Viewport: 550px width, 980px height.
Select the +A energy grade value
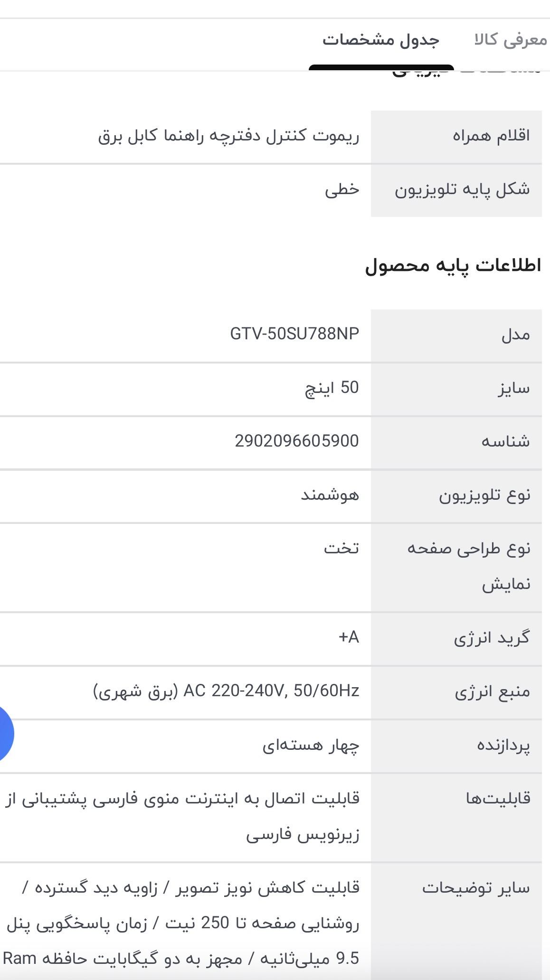point(349,637)
